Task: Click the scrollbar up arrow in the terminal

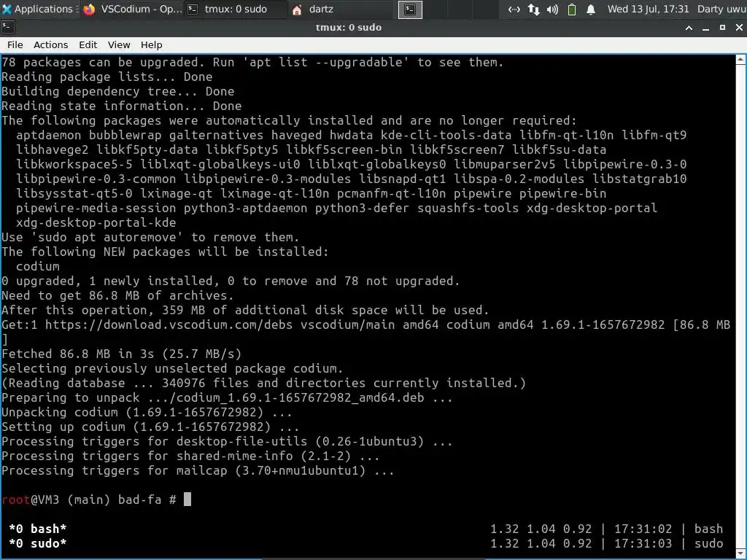Action: pyautogui.click(x=741, y=60)
